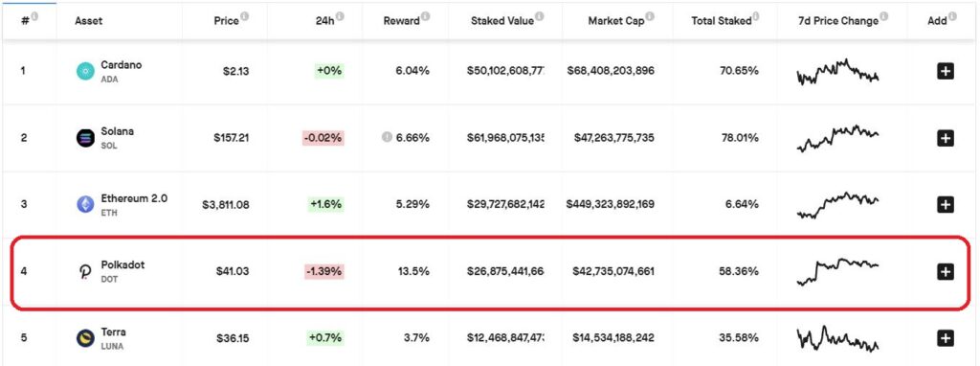Add Terra using the plus icon
The width and height of the screenshot is (980, 366).
click(946, 338)
